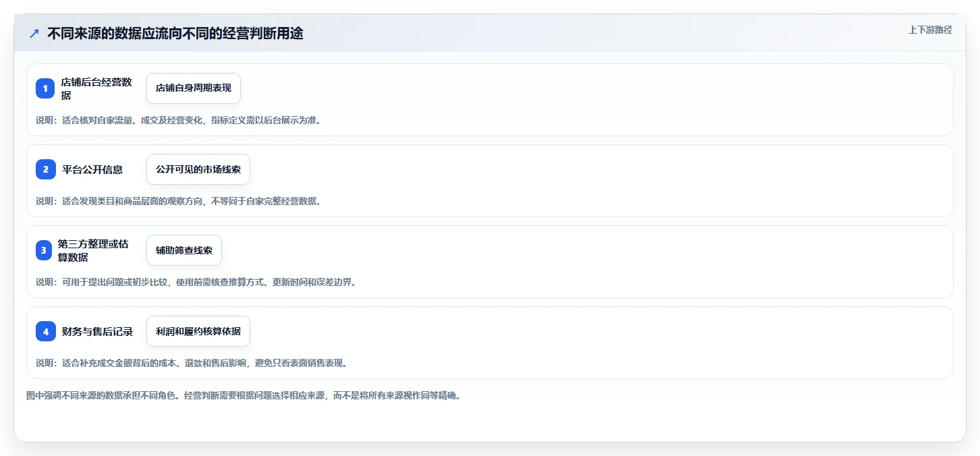
Task: Click the number 1 badge
Action: pos(45,88)
